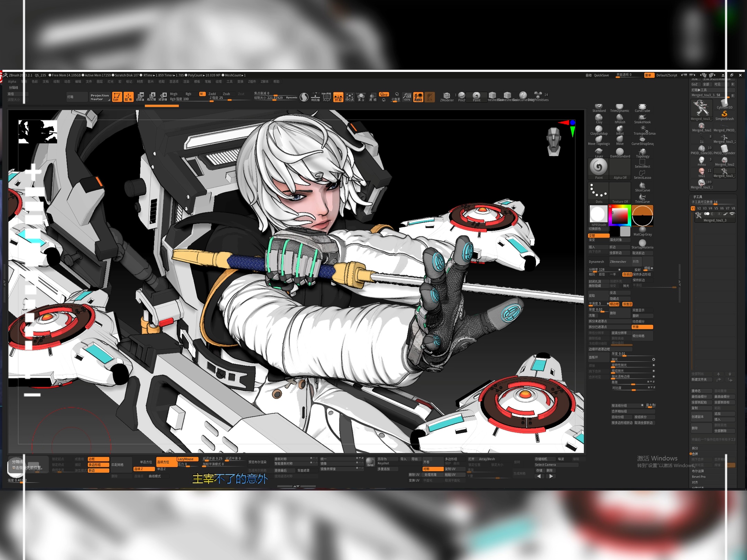The height and width of the screenshot is (560, 747).
Task: Click the QuickSave button
Action: click(x=601, y=75)
